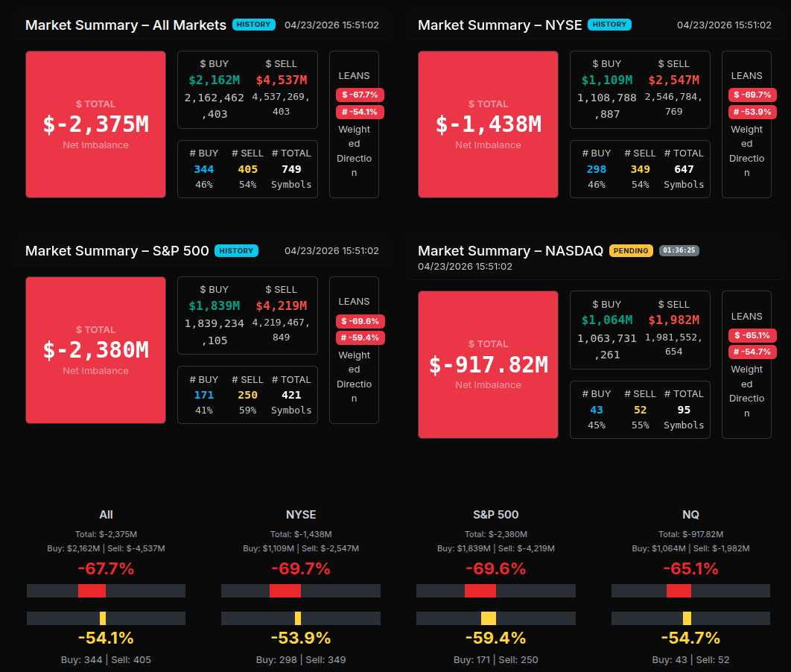Click the HISTORY badge beside NYSE title
Viewport: 791px width, 672px height.
click(609, 25)
